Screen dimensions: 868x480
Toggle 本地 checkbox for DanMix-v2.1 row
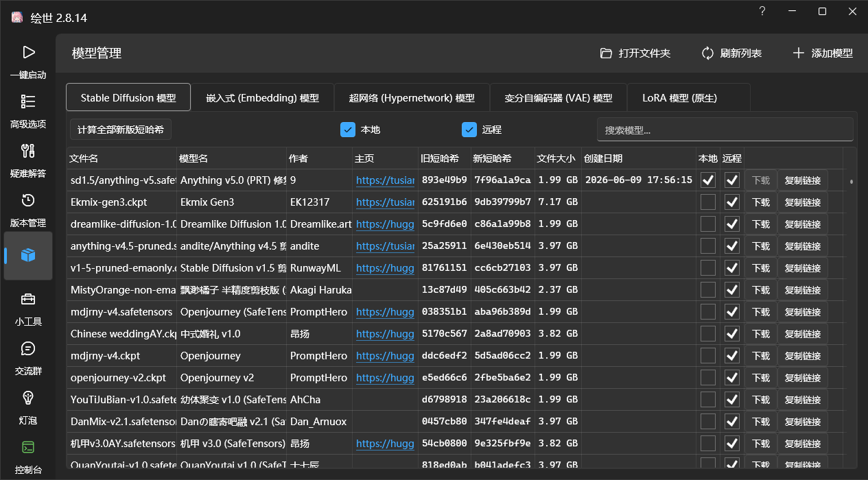pyautogui.click(x=708, y=422)
